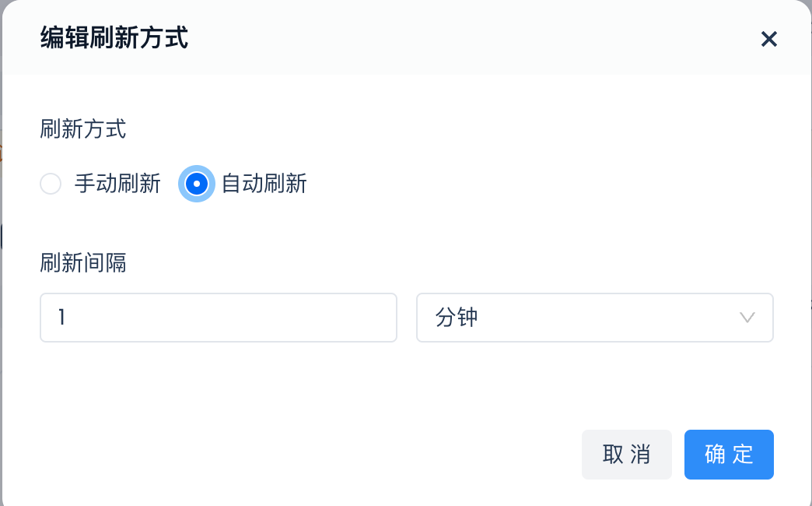Click the 刷新方式 section label
The width and height of the screenshot is (812, 506).
click(x=83, y=128)
